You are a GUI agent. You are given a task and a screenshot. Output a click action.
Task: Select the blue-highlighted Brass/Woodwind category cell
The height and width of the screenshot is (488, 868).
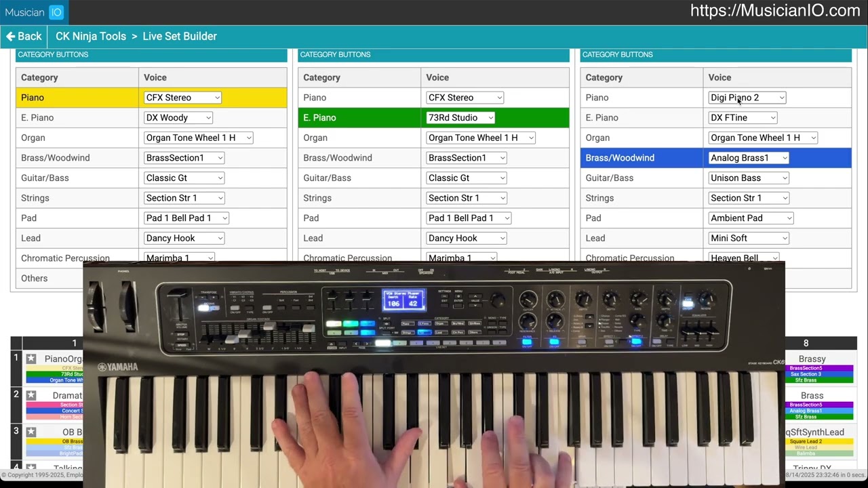click(x=642, y=158)
